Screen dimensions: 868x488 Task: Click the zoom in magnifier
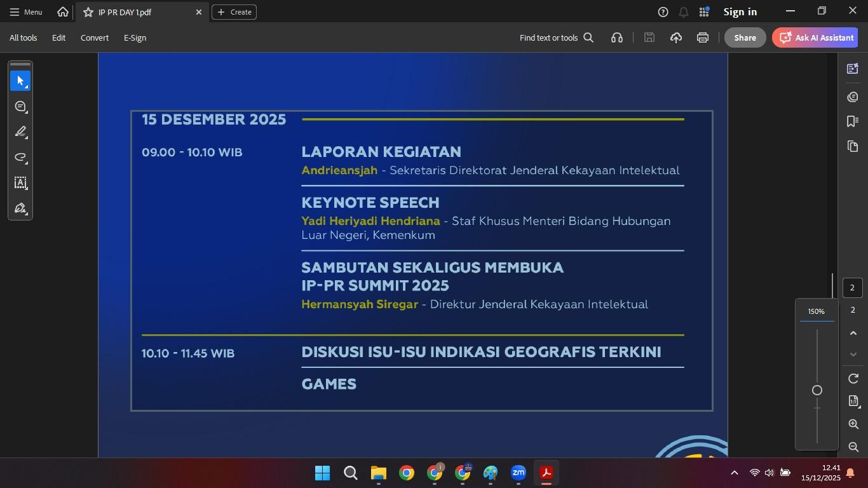pyautogui.click(x=853, y=424)
